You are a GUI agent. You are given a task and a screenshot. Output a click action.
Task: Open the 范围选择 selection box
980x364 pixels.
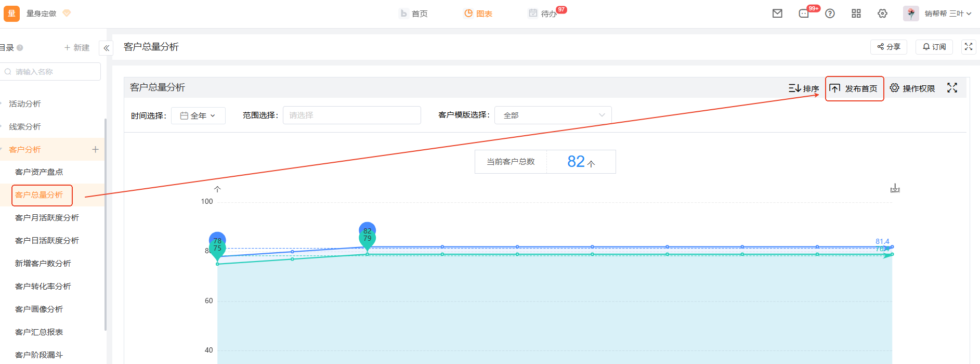tap(351, 115)
